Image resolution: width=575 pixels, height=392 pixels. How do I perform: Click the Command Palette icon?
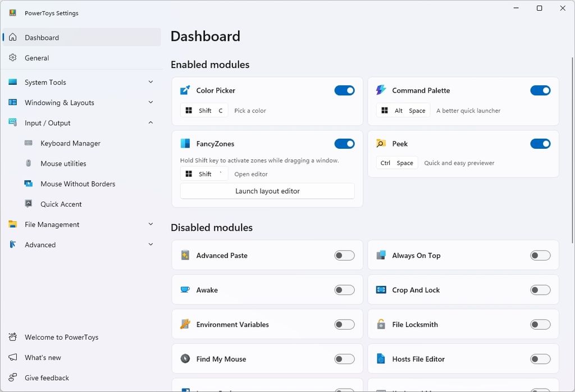(381, 90)
